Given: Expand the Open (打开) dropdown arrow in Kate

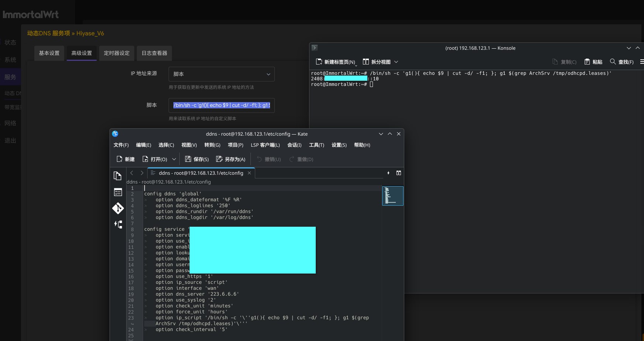Looking at the screenshot, I should [x=174, y=159].
